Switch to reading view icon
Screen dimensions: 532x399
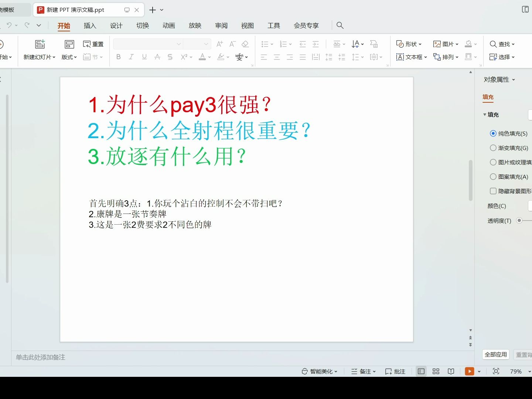click(x=451, y=371)
